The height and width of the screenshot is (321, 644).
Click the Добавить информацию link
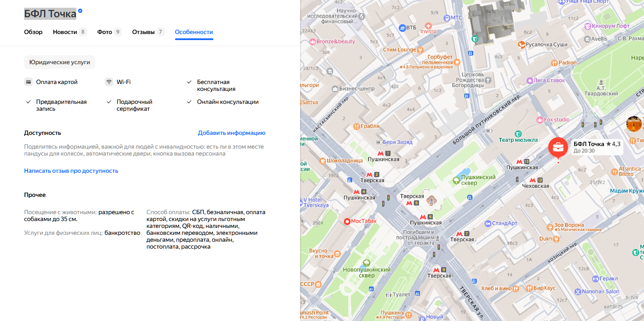(x=231, y=133)
